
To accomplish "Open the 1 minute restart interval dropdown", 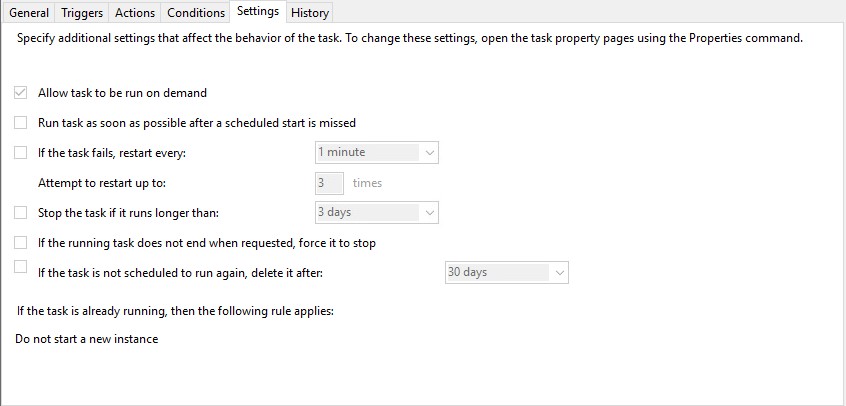I will coord(377,153).
